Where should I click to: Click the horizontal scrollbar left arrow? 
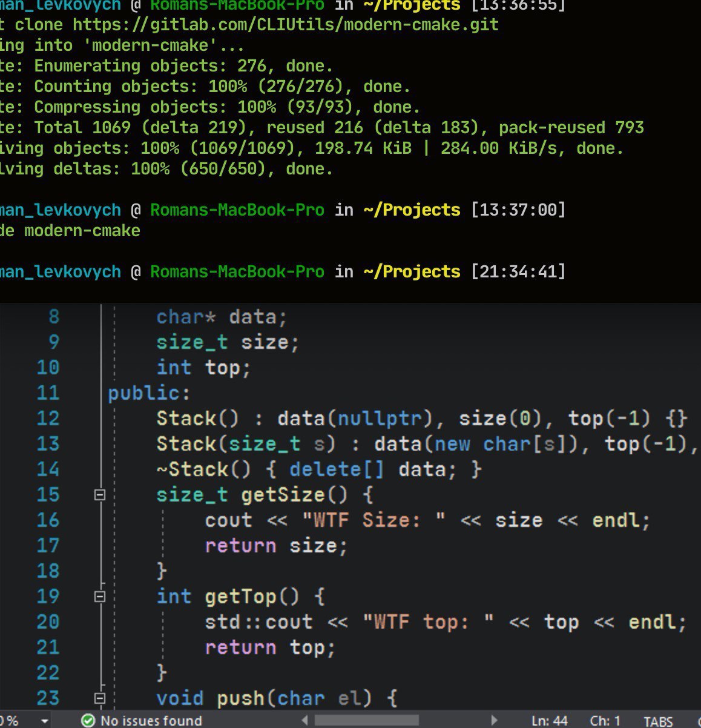pyautogui.click(x=304, y=720)
